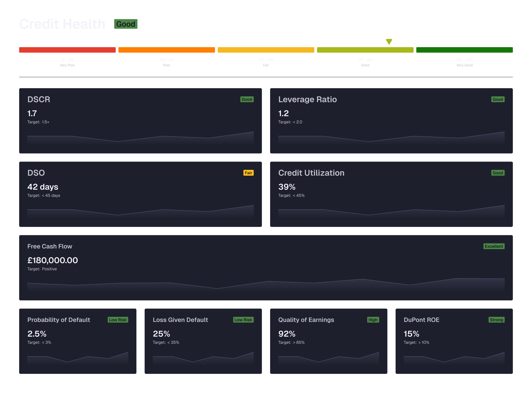Click the Excellent badge on Free Cash Flow
The image size is (532, 393).
pyautogui.click(x=494, y=246)
